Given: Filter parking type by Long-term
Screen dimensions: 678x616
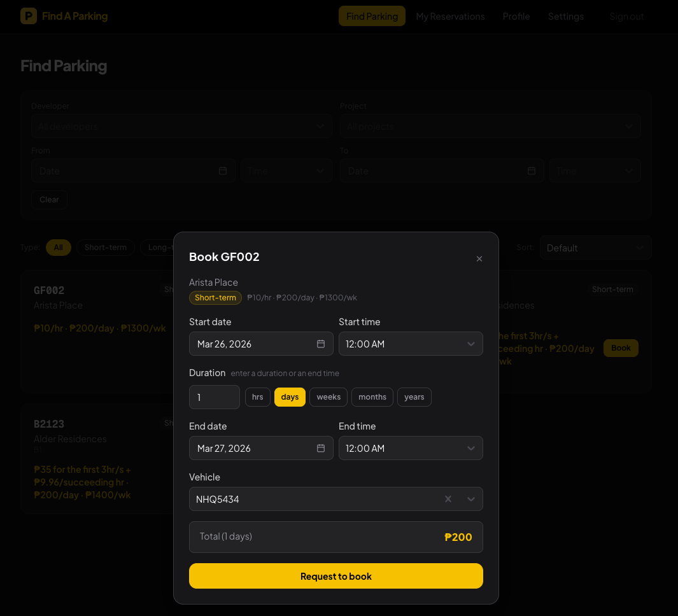Looking at the screenshot, I should tap(157, 248).
